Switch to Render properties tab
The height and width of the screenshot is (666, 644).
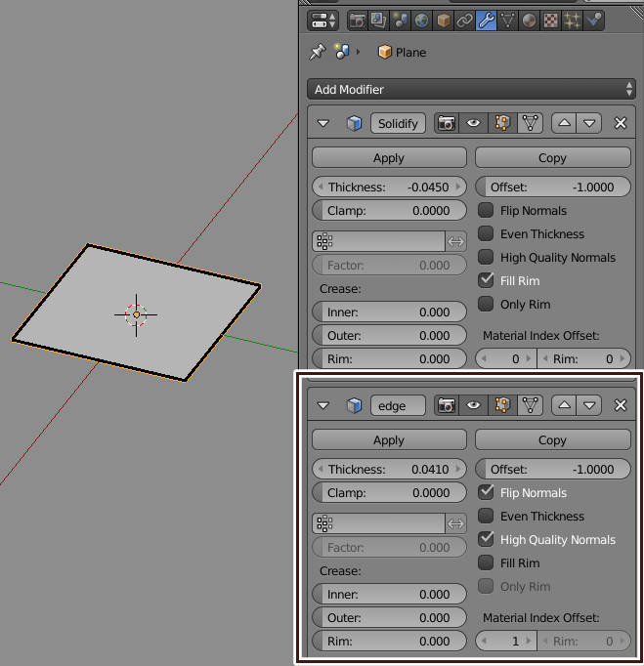[x=357, y=21]
